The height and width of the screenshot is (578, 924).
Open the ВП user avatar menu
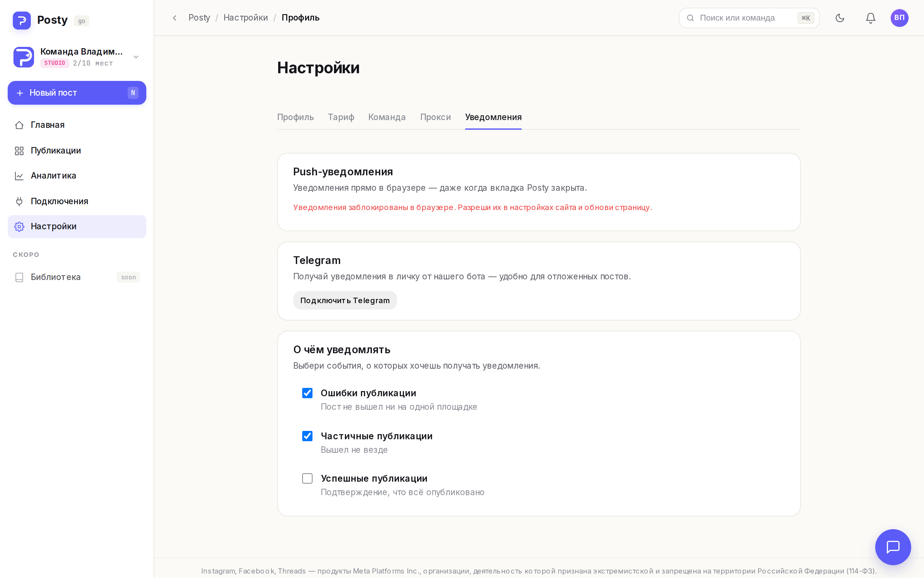click(x=900, y=18)
